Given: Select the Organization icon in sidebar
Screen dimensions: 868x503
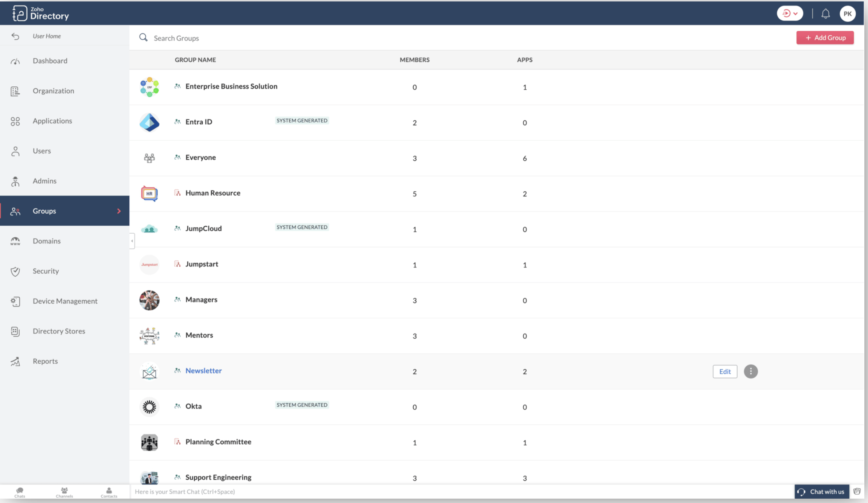Looking at the screenshot, I should (x=15, y=91).
